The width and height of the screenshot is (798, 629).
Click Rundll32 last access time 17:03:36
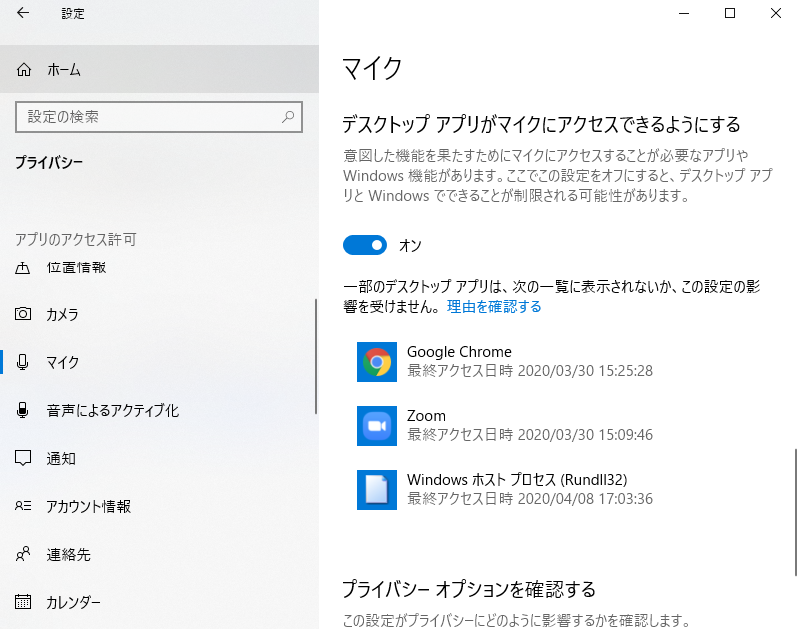tap(530, 498)
